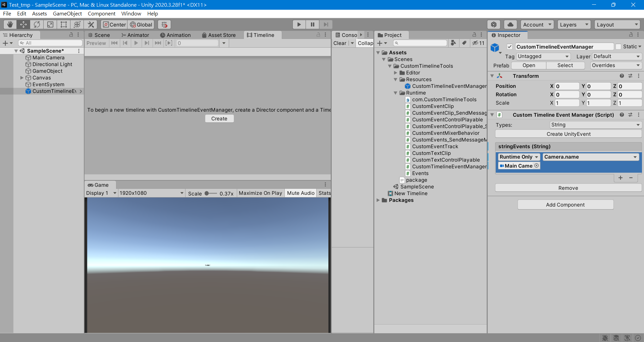
Task: Toggle Global rotation mode
Action: [141, 24]
